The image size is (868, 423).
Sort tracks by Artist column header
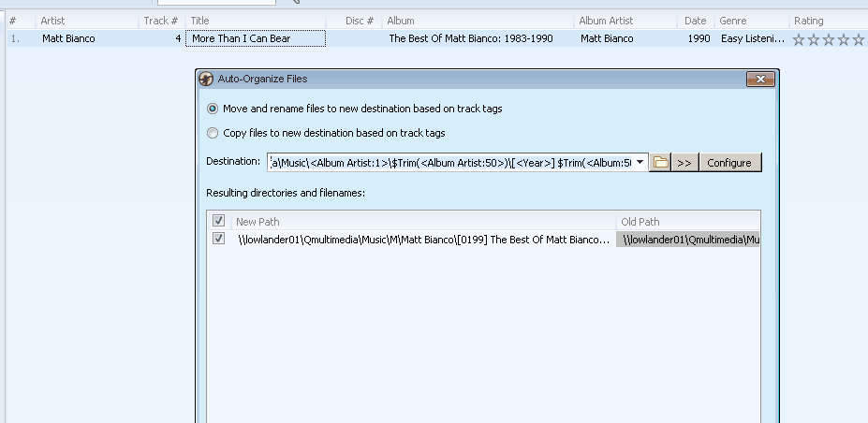click(52, 21)
